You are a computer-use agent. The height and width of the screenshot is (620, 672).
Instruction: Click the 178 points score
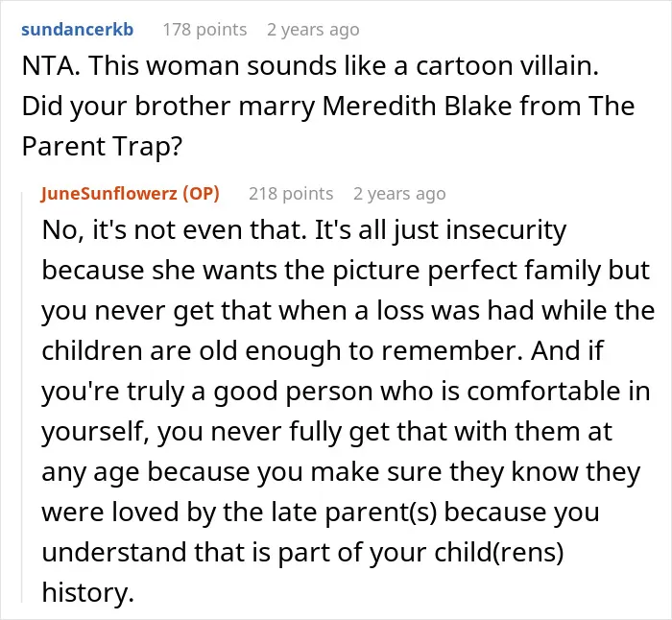[204, 30]
